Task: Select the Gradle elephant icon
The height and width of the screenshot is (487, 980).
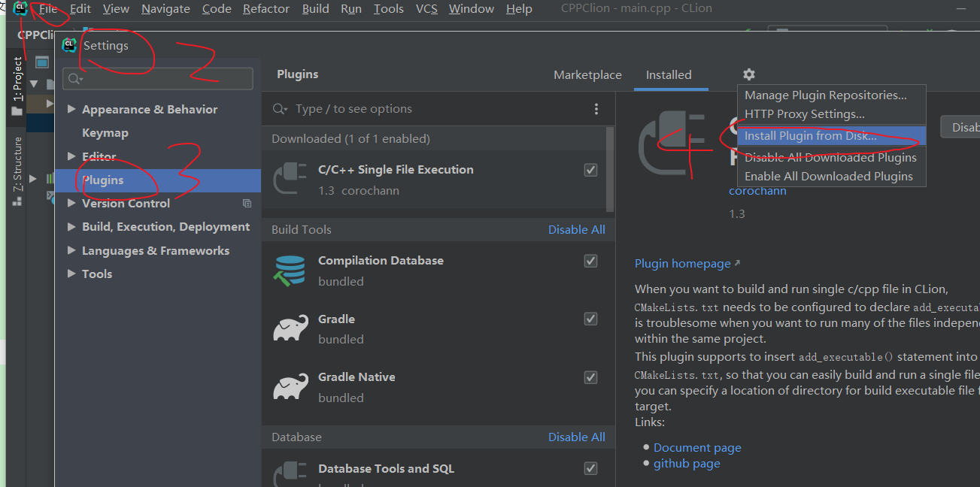Action: click(290, 328)
